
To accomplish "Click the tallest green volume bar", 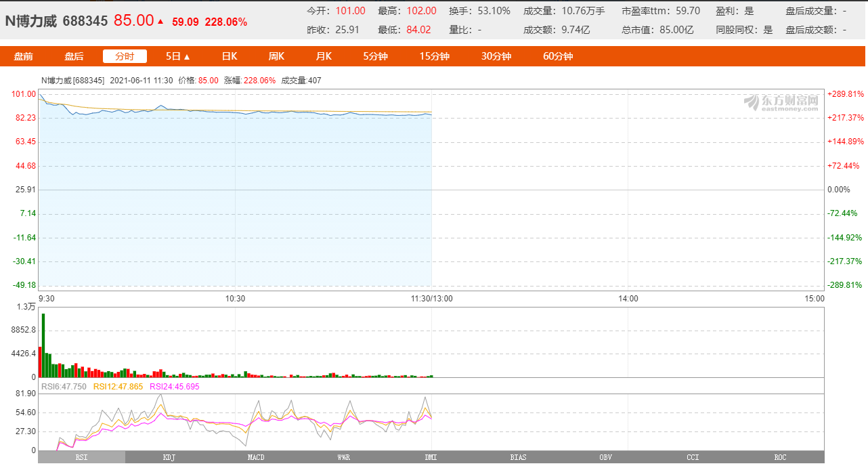I will [43, 345].
